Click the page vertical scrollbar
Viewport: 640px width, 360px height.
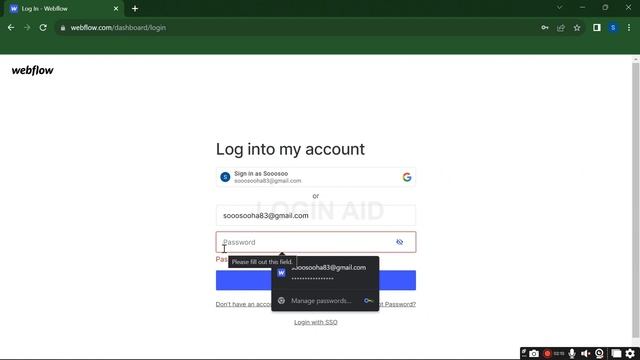pos(636,200)
